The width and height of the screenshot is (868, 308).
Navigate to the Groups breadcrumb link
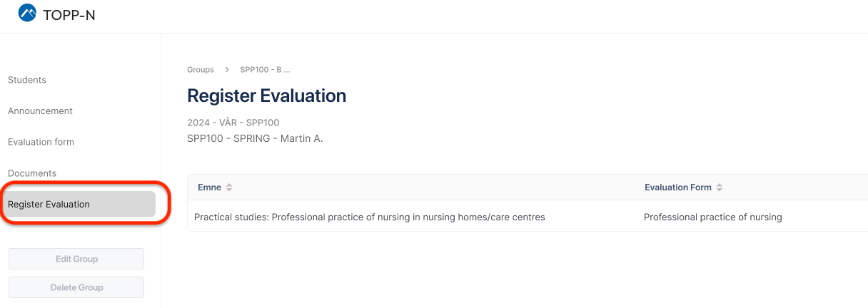click(201, 70)
